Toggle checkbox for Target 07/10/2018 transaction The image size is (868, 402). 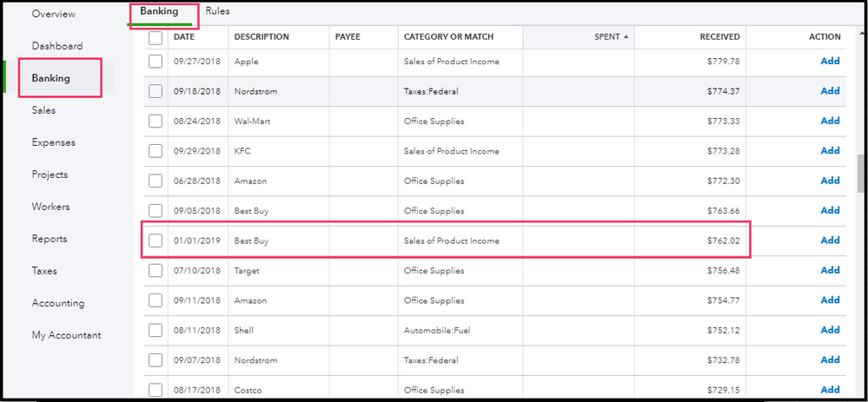156,271
